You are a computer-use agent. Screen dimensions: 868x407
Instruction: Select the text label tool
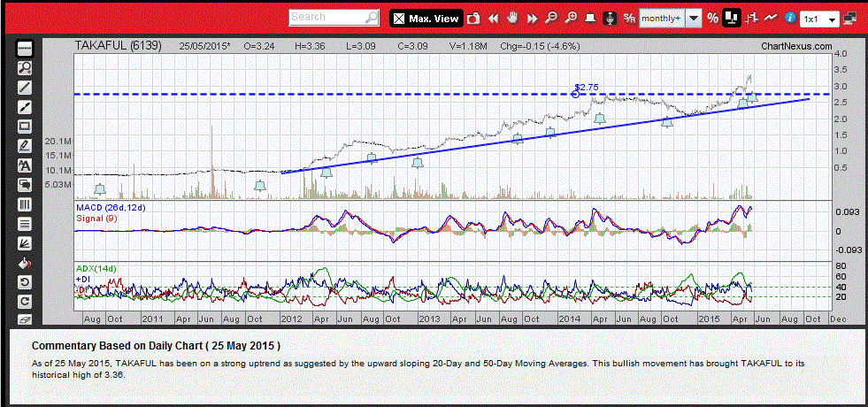(25, 165)
